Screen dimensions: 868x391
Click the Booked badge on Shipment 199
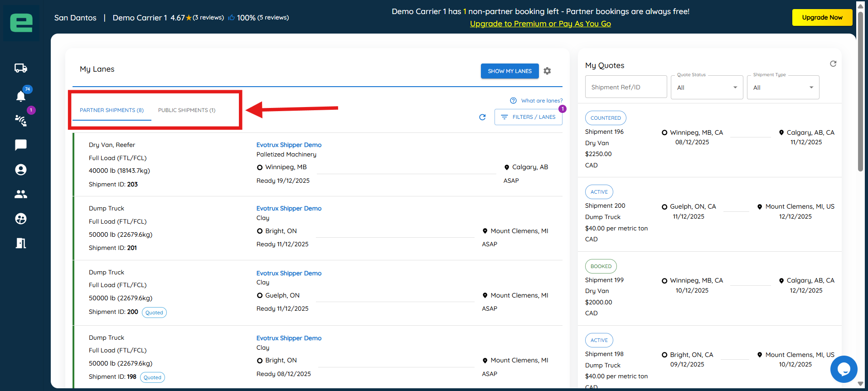[601, 266]
